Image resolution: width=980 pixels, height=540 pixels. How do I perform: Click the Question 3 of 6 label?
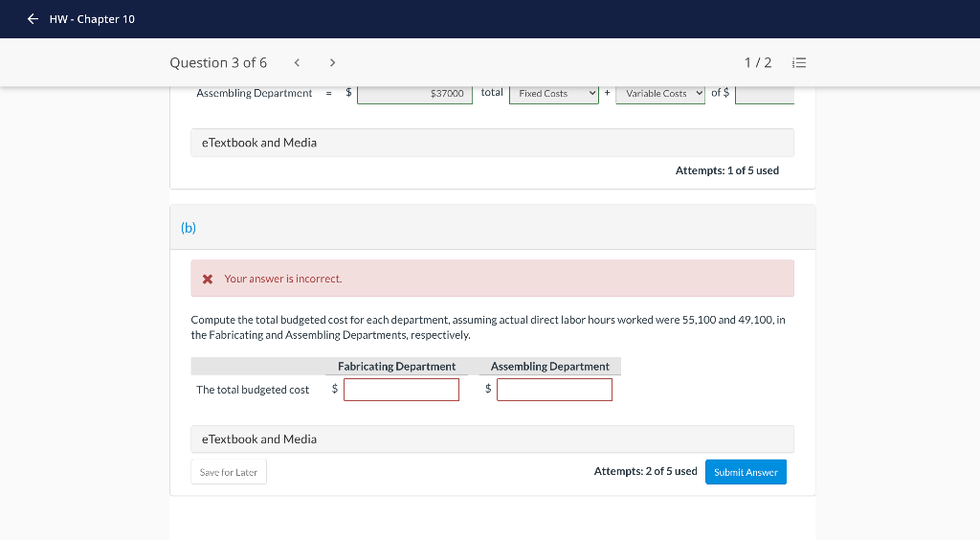(218, 62)
